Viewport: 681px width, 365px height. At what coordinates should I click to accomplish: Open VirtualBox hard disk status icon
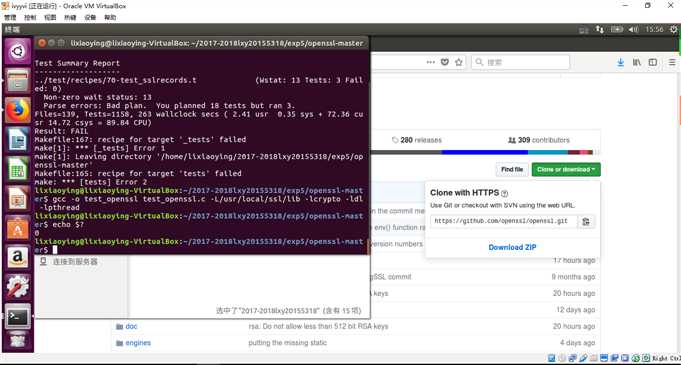point(552,358)
